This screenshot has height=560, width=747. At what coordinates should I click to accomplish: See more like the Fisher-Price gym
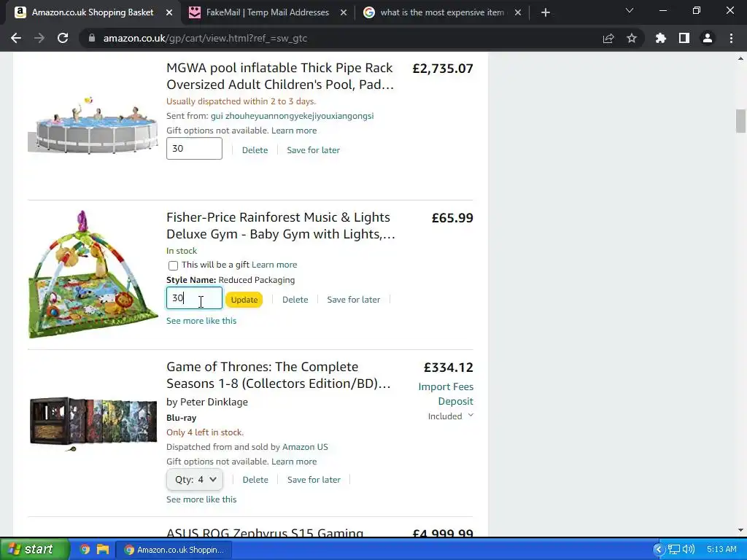coord(201,321)
